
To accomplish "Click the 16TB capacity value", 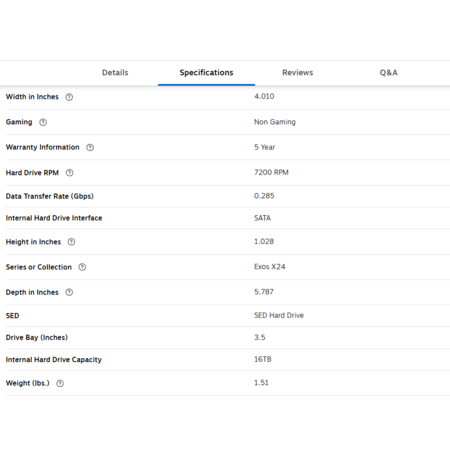I will point(263,359).
